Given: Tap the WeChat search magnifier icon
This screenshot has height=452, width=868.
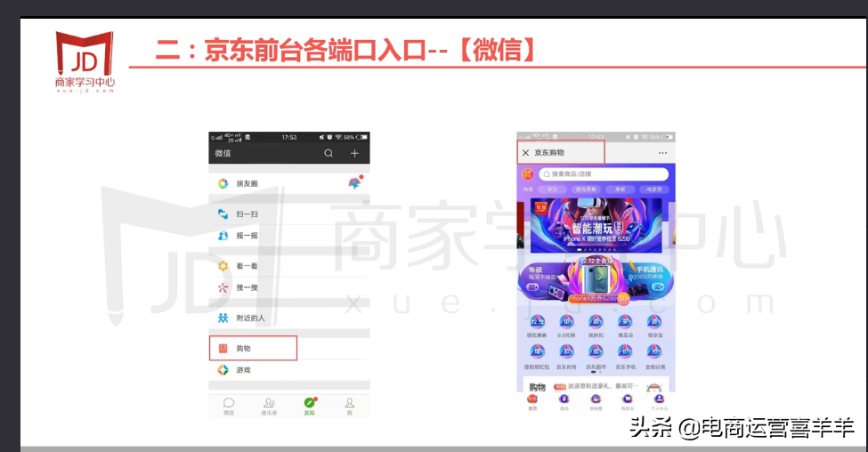Looking at the screenshot, I should (x=329, y=153).
